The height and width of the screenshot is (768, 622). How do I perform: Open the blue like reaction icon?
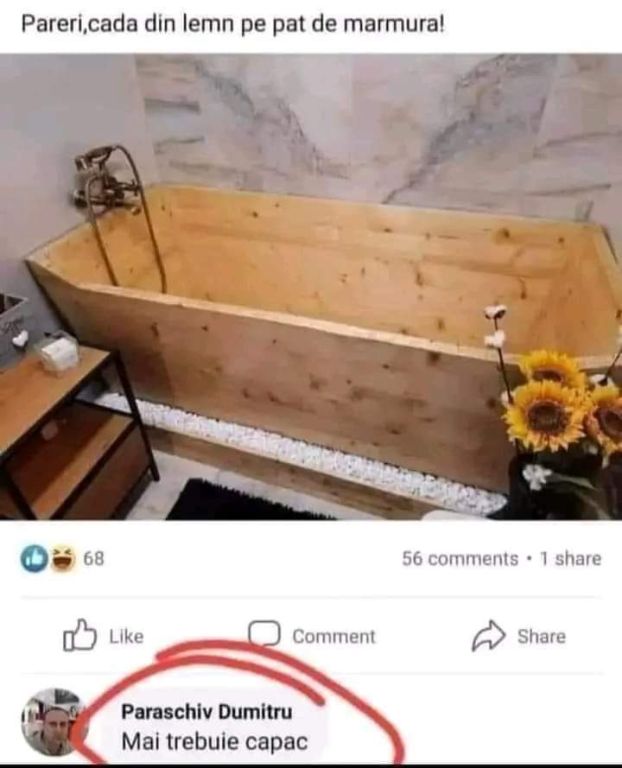(x=34, y=559)
